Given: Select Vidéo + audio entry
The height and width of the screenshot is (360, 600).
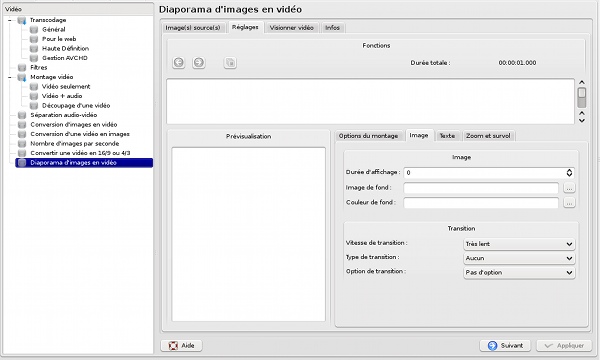Looking at the screenshot, I should [62, 96].
